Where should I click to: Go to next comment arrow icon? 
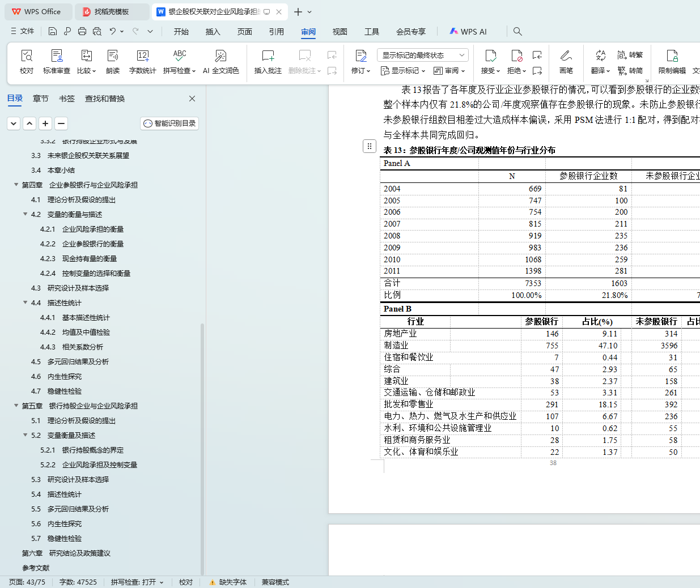tap(332, 71)
